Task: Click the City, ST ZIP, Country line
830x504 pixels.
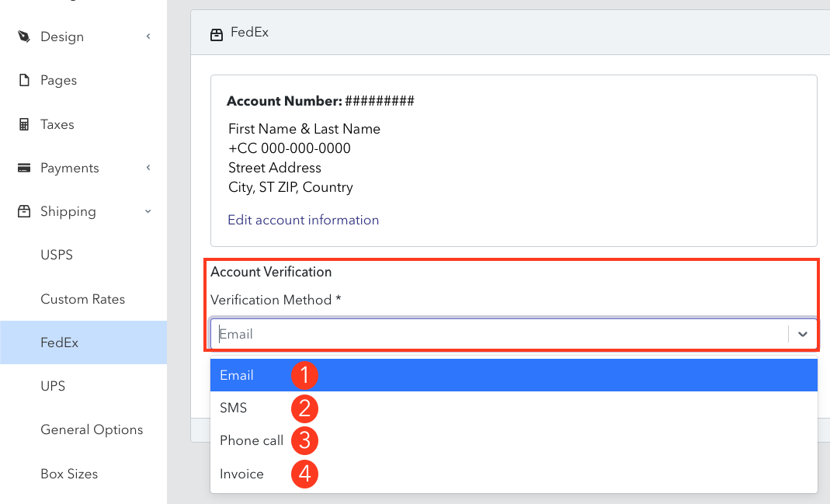Action: click(290, 187)
